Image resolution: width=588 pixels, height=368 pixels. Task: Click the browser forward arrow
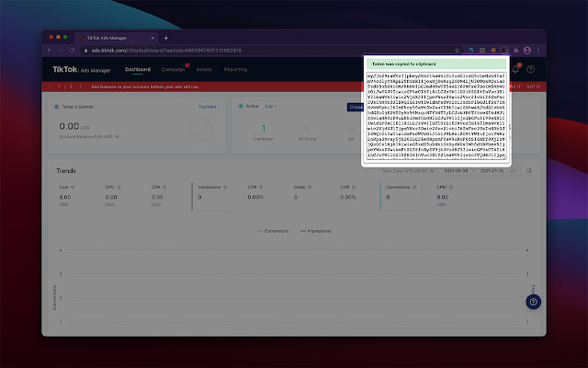coord(61,51)
